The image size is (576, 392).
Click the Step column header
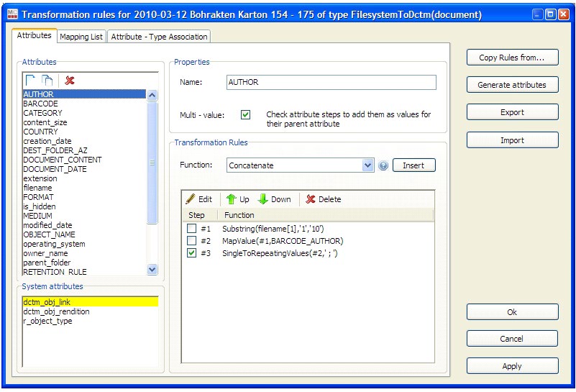click(200, 215)
